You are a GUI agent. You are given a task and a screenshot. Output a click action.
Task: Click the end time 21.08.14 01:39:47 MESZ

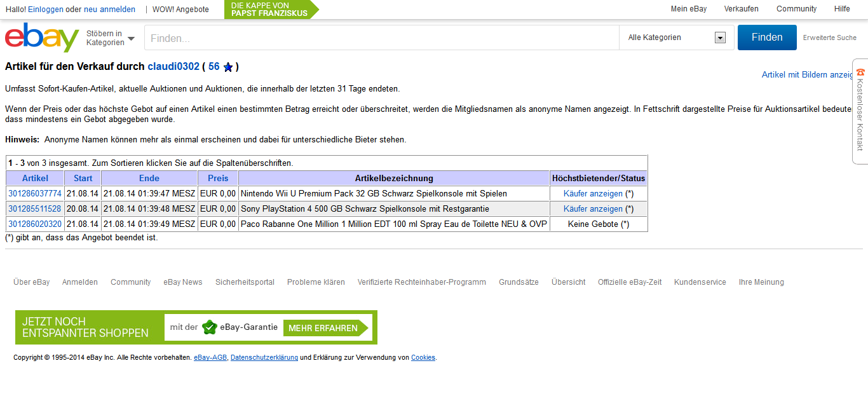click(x=149, y=193)
